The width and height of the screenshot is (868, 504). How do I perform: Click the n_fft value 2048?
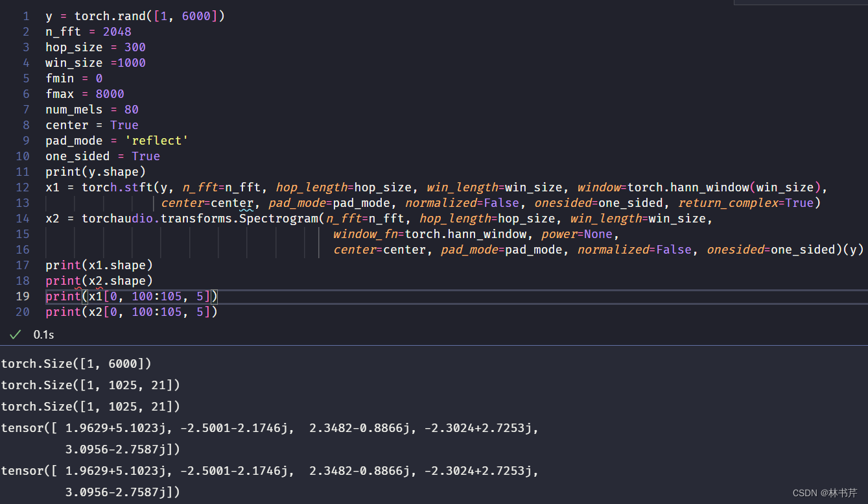(117, 32)
